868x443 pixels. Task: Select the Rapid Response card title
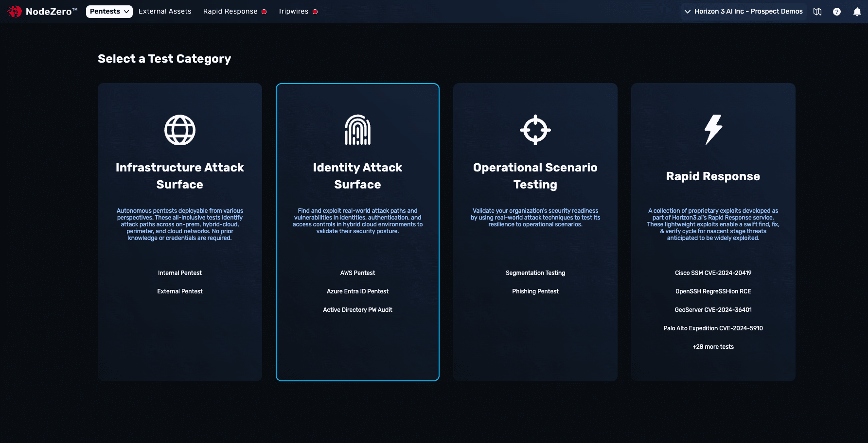click(x=713, y=176)
